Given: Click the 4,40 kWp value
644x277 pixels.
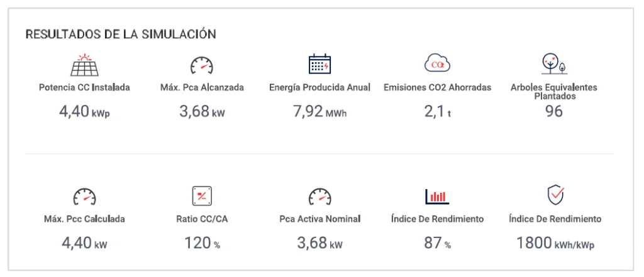Looking at the screenshot, I should click(x=84, y=111).
